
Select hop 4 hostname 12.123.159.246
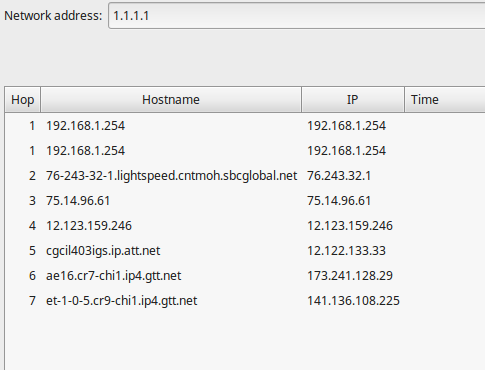click(89, 226)
